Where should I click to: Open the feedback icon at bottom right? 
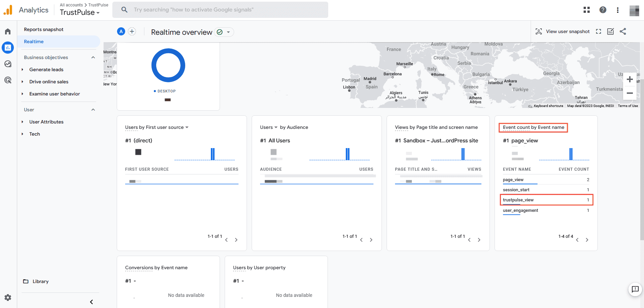[x=635, y=289]
